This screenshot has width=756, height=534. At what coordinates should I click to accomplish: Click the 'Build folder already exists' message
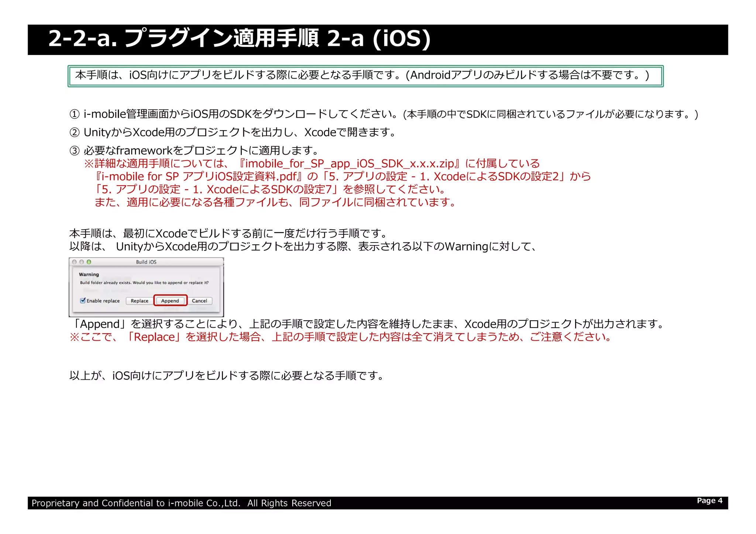tap(144, 283)
